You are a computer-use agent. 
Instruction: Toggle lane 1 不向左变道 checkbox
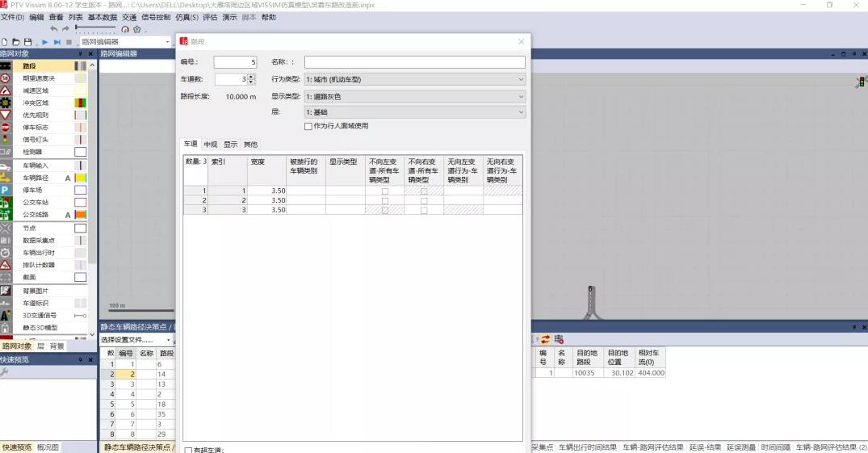click(x=385, y=191)
